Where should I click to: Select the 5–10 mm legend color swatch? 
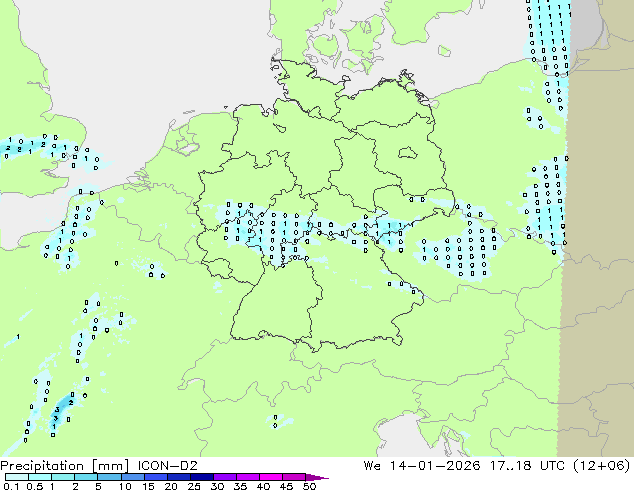tap(109, 477)
